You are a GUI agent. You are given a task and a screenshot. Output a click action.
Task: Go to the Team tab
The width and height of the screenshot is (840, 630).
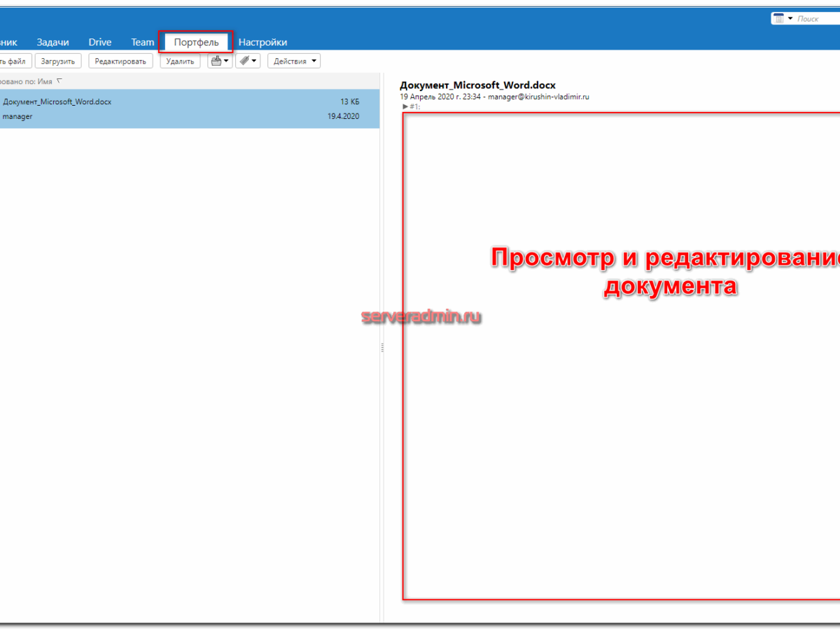click(143, 42)
